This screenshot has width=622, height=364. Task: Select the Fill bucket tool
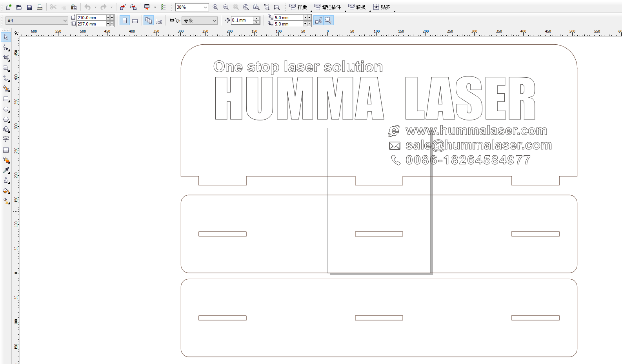pyautogui.click(x=6, y=191)
